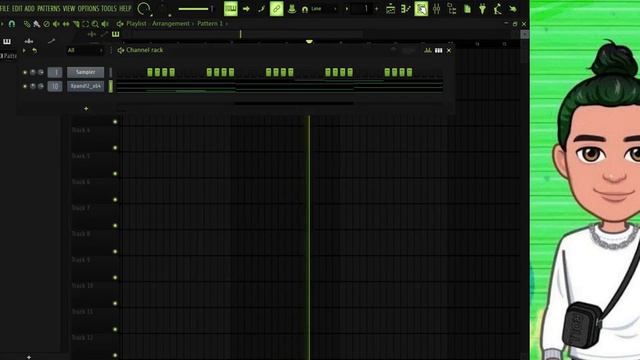The image size is (640, 360).
Task: Click piano-keys icon left of playlist
Action: (x=7, y=41)
